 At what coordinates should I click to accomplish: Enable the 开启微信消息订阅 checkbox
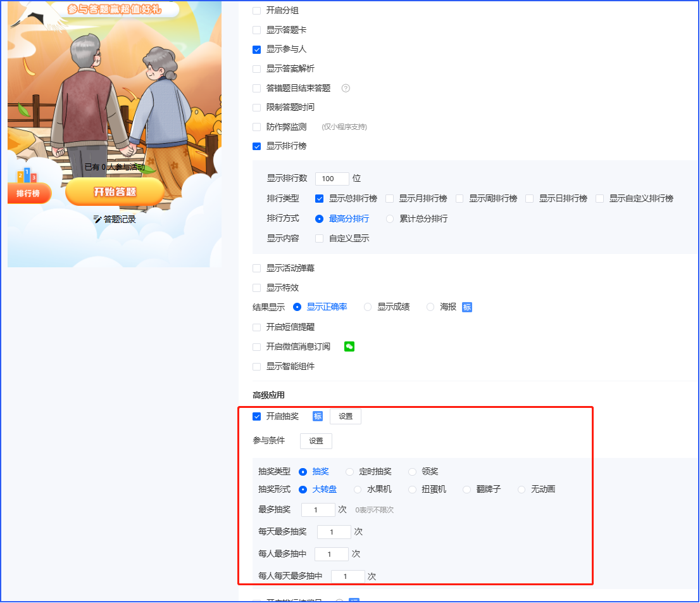[x=257, y=347]
